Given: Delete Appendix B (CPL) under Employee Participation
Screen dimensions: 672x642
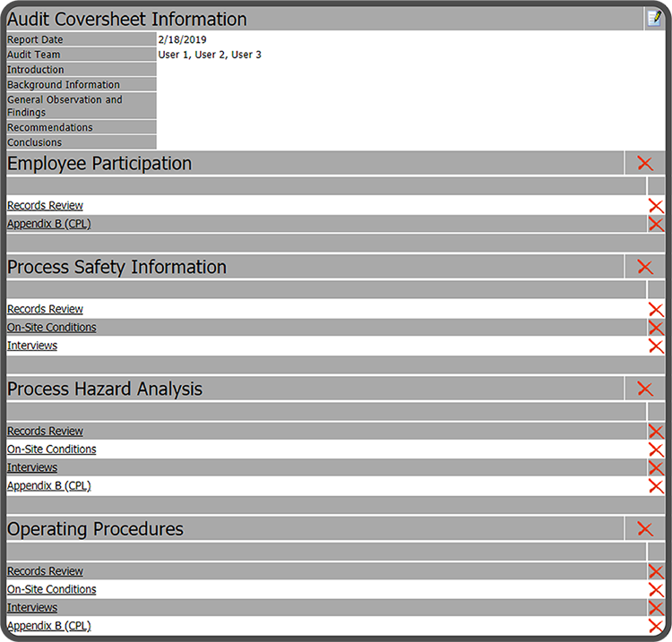Looking at the screenshot, I should click(656, 224).
